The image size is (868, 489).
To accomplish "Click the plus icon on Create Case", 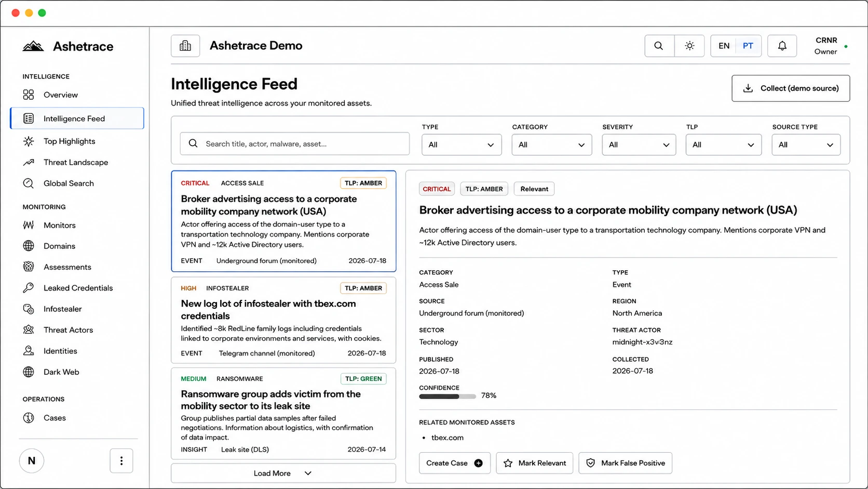I will (479, 463).
